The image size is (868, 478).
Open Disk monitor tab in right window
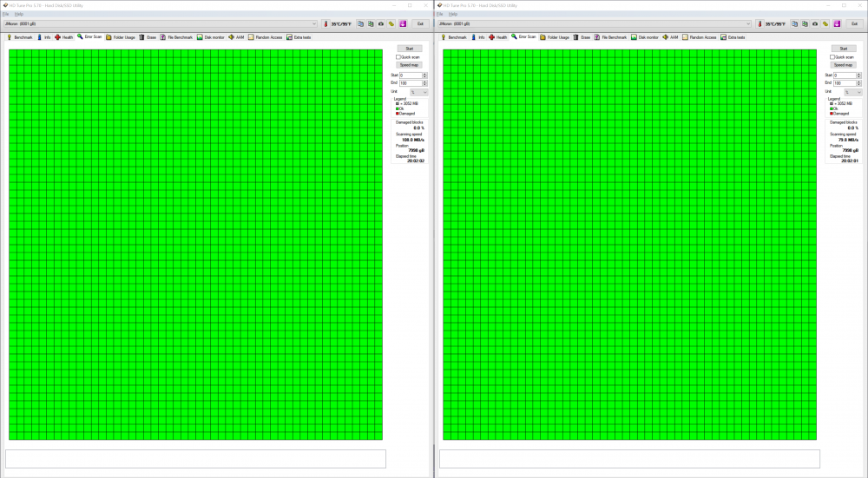click(x=644, y=37)
